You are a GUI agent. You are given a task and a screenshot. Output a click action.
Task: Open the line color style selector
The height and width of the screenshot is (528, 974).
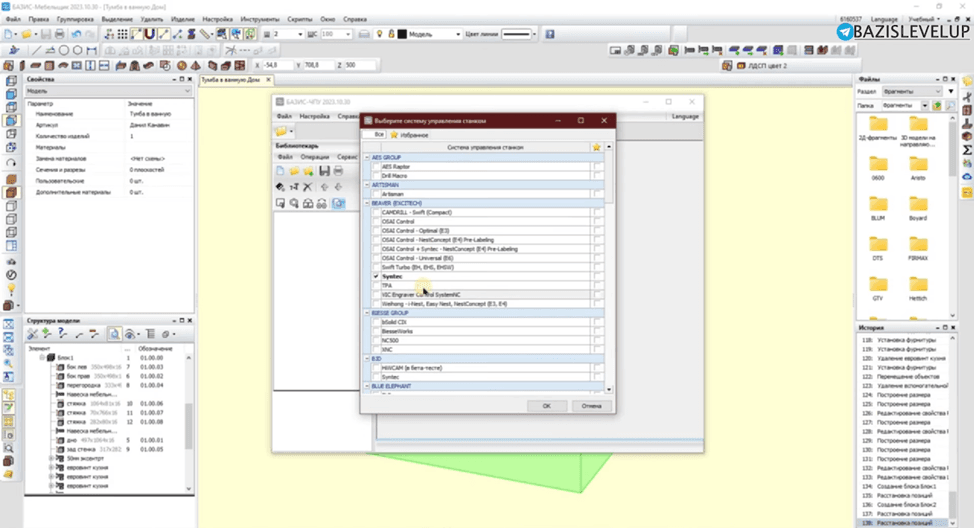point(519,34)
